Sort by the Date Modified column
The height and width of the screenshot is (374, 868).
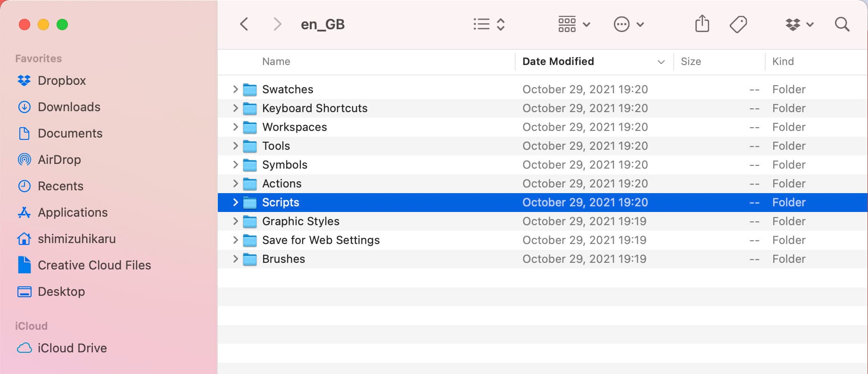558,62
